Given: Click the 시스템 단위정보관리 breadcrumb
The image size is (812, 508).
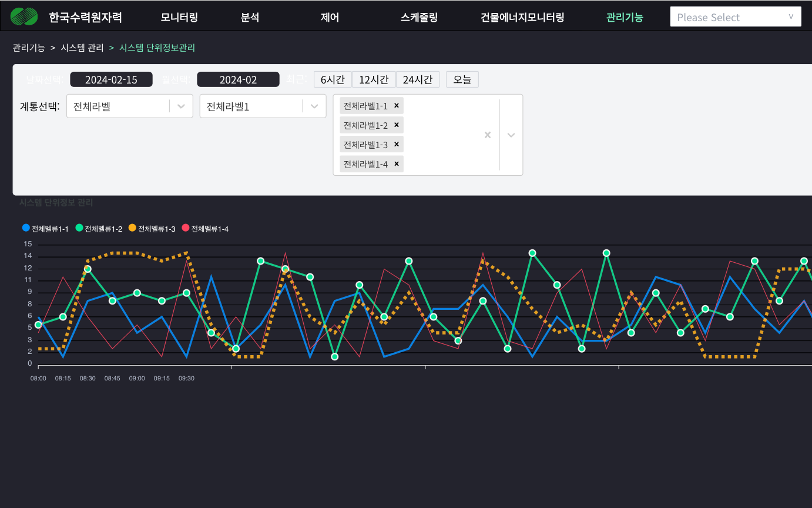Looking at the screenshot, I should coord(157,48).
